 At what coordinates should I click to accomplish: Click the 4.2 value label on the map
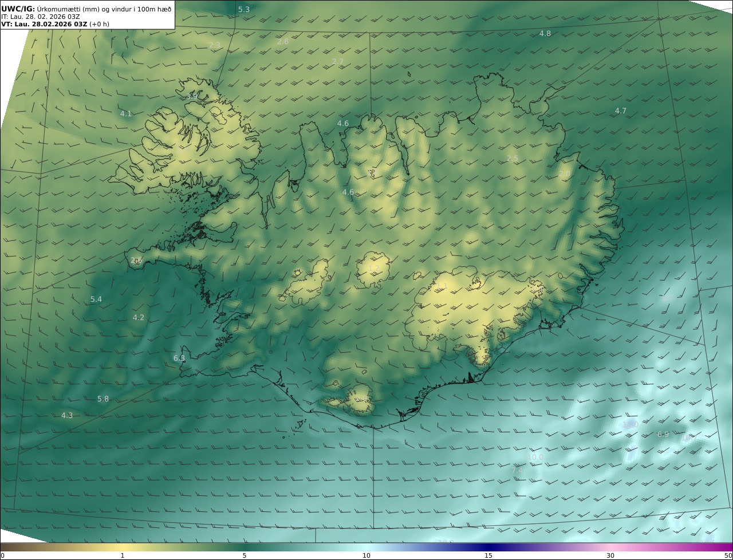coord(139,317)
